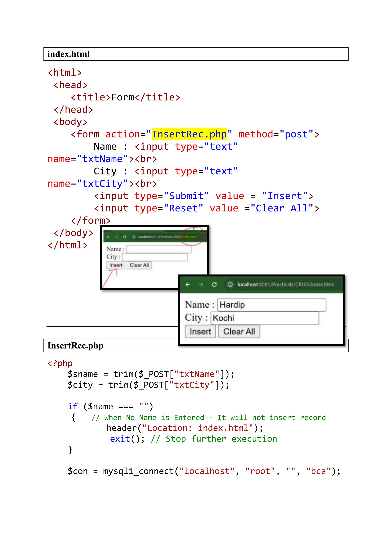
Task: Click the InsertRec.php heading box
Action: (x=111, y=346)
